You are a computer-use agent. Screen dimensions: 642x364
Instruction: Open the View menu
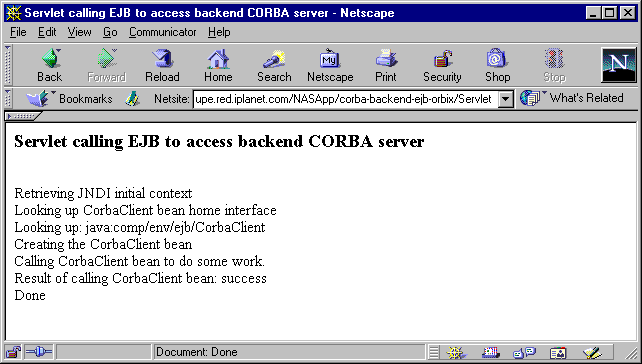click(79, 32)
